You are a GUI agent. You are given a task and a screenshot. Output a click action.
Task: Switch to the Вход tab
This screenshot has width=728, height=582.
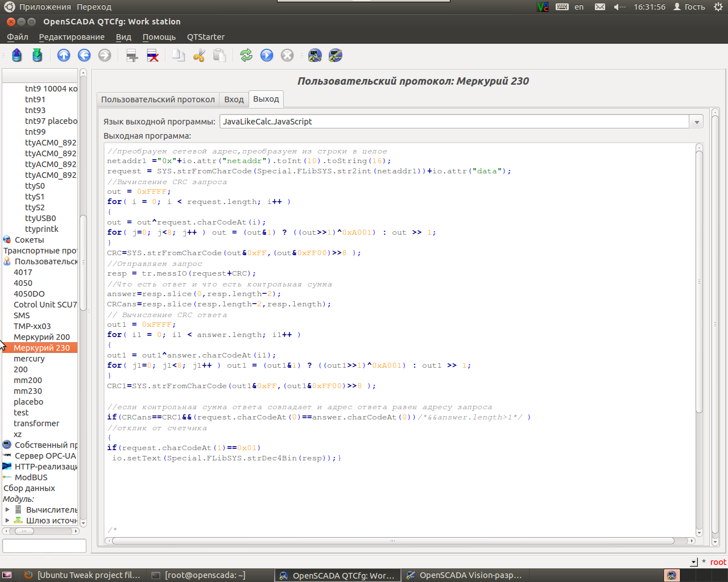pyautogui.click(x=234, y=99)
